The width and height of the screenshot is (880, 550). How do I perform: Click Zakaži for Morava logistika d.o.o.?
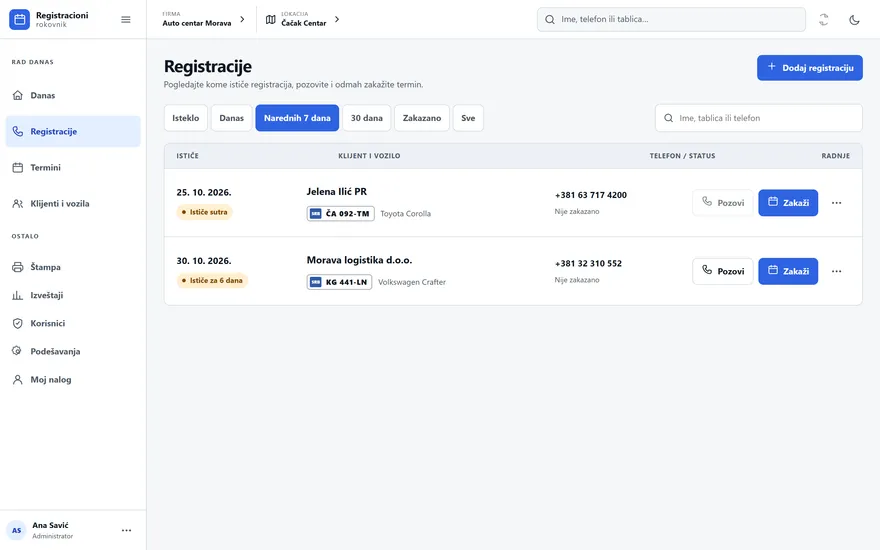click(788, 271)
